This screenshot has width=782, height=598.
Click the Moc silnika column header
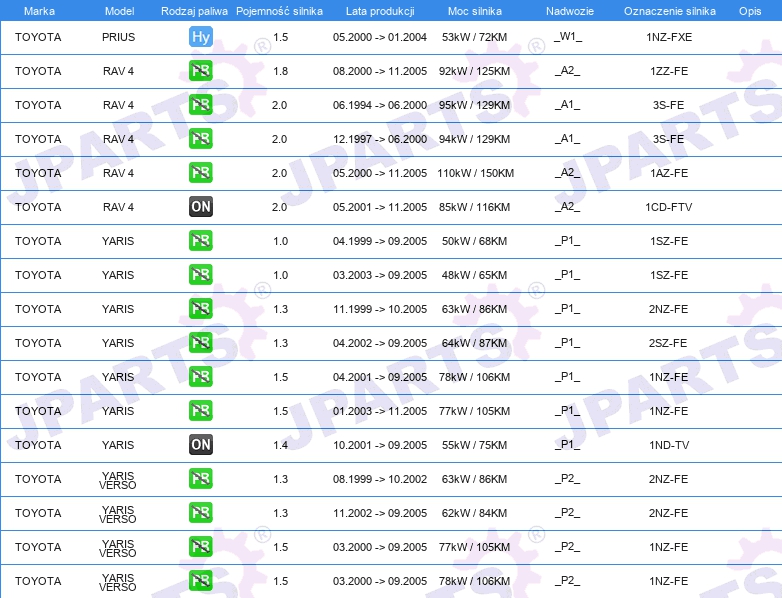[x=474, y=11]
